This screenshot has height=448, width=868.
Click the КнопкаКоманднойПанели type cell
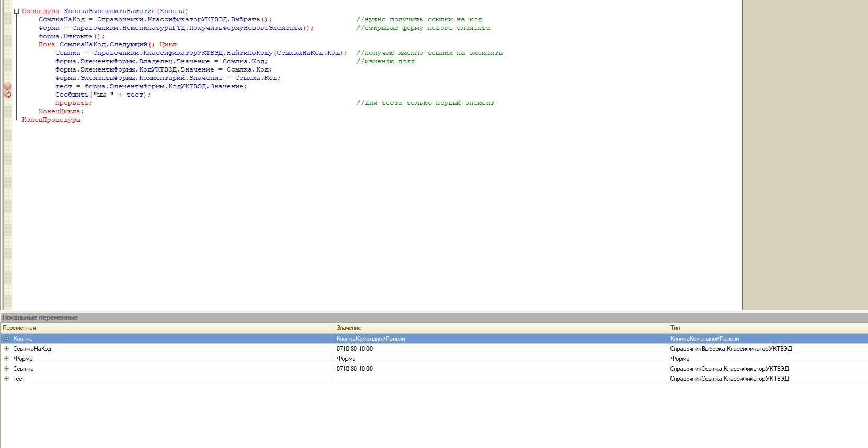(768, 339)
